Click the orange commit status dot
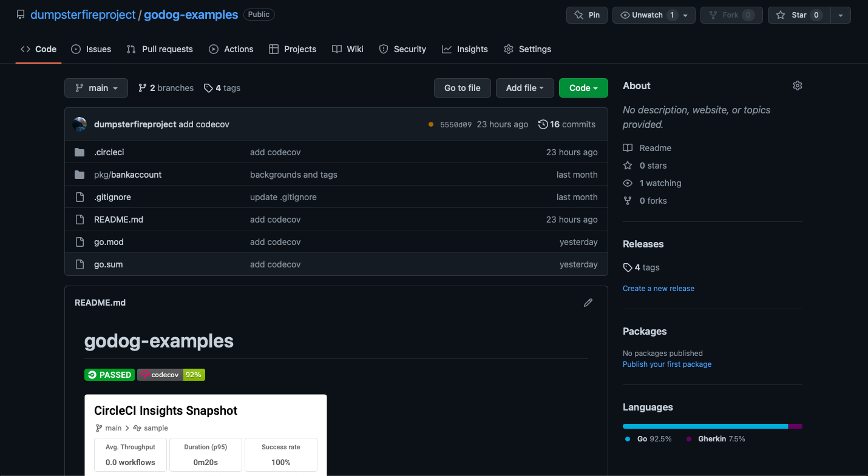 431,124
